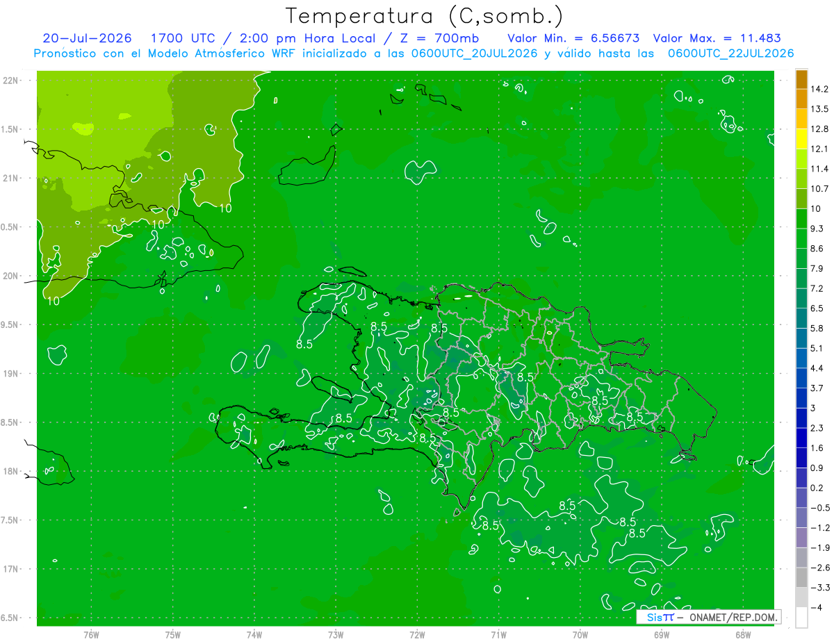
Task: Click the 72W longitude axis label
Action: [417, 635]
